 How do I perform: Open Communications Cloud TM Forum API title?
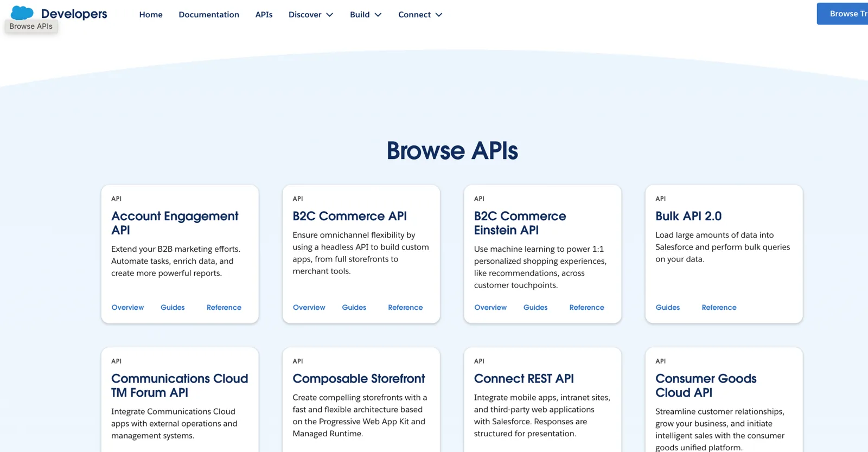coord(180,385)
